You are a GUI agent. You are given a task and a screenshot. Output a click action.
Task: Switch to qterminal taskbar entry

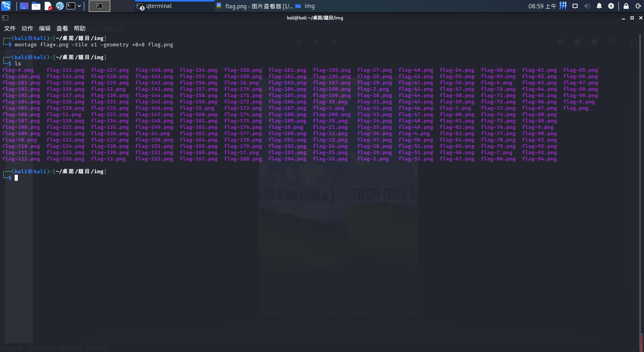tap(174, 6)
